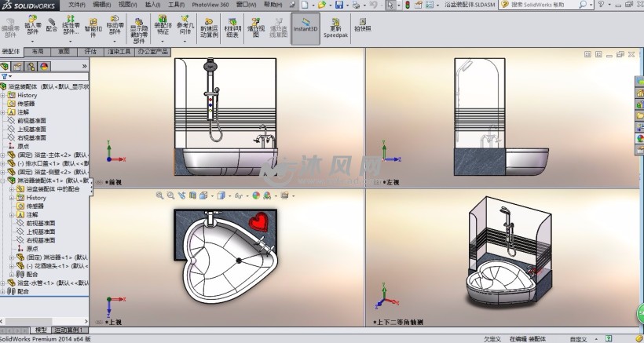Viewport: 644px width, 343px height.
Task: Open the 工具(T) menu
Action: (176, 5)
